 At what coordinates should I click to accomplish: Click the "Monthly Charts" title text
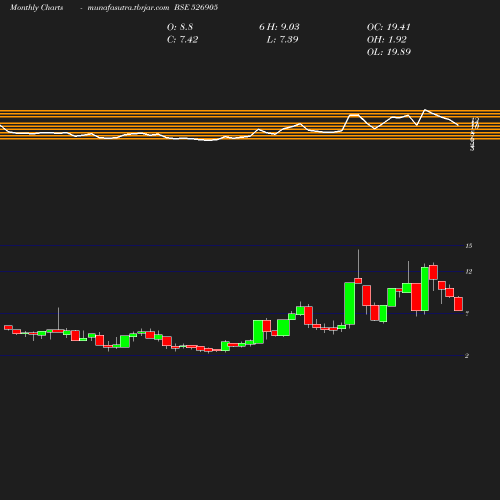click(x=36, y=8)
